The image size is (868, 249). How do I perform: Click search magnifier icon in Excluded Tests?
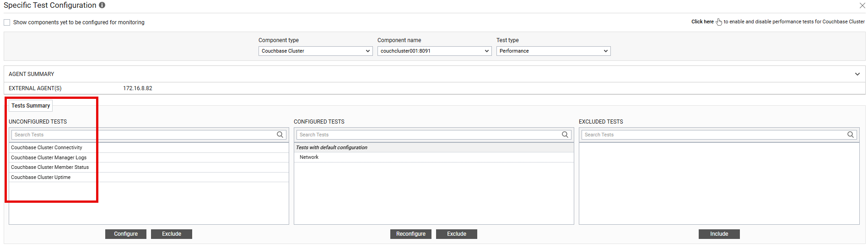850,135
